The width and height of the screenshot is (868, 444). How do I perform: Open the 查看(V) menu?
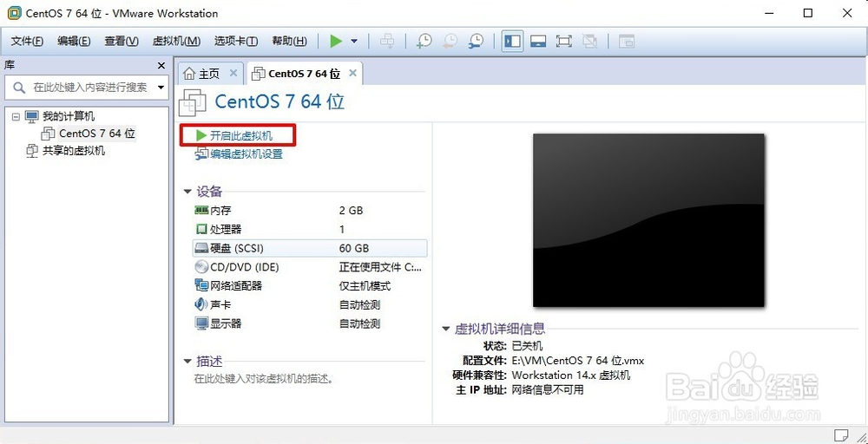(122, 41)
